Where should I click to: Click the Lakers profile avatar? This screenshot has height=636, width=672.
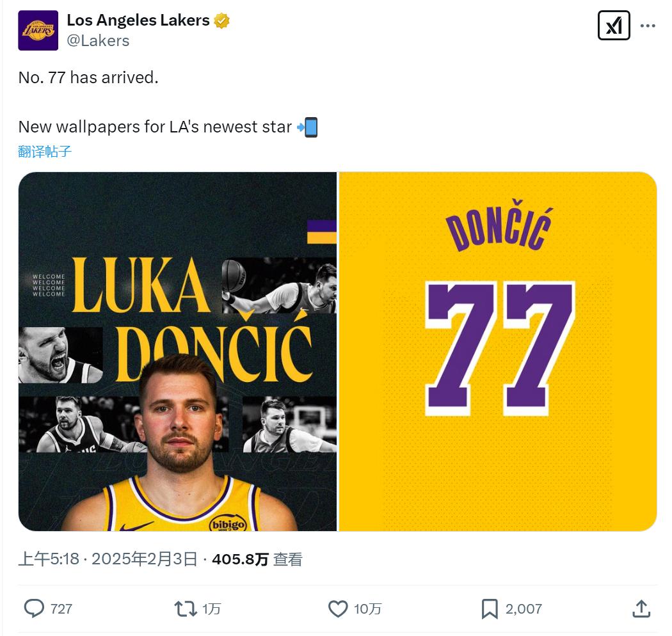(38, 30)
